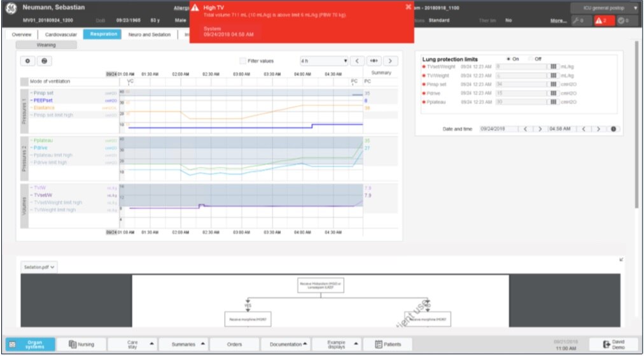Click the red alarm warning indicator
644x356 pixels.
601,20
